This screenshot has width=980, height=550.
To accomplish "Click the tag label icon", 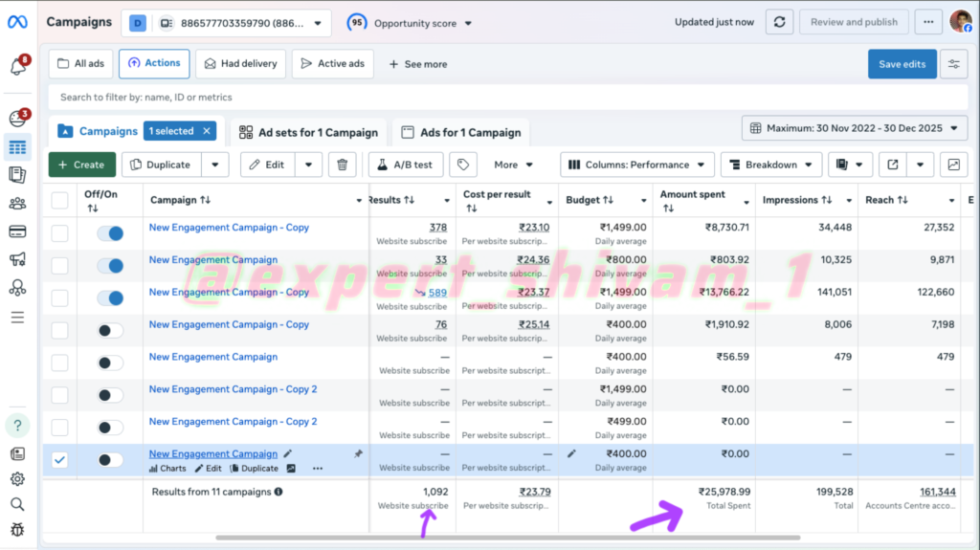I will pyautogui.click(x=462, y=165).
